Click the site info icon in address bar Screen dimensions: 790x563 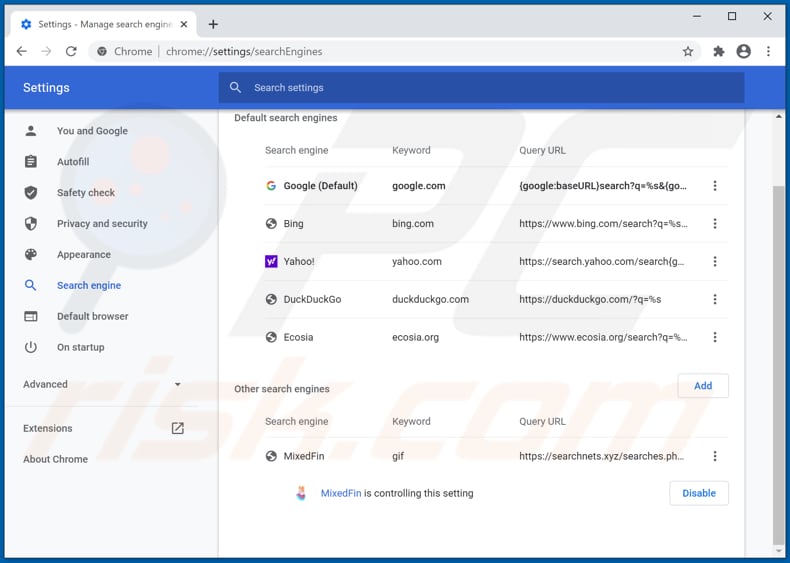tap(102, 51)
